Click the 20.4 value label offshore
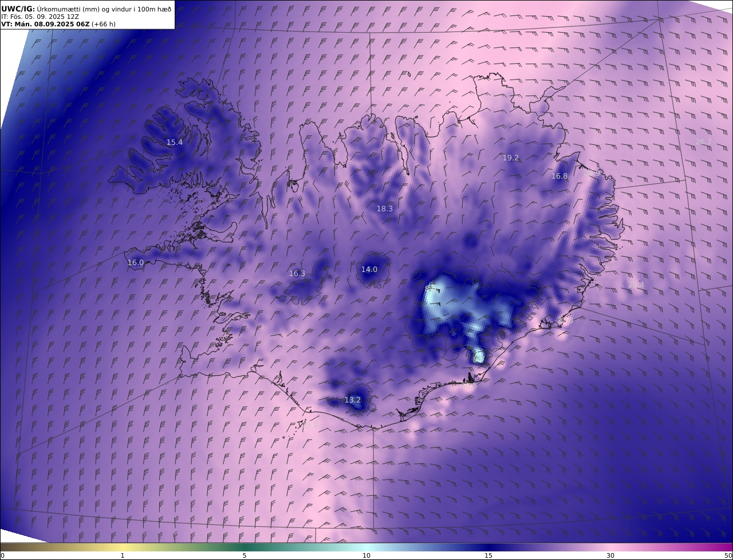Image resolution: width=733 pixels, height=560 pixels. tap(636, 285)
